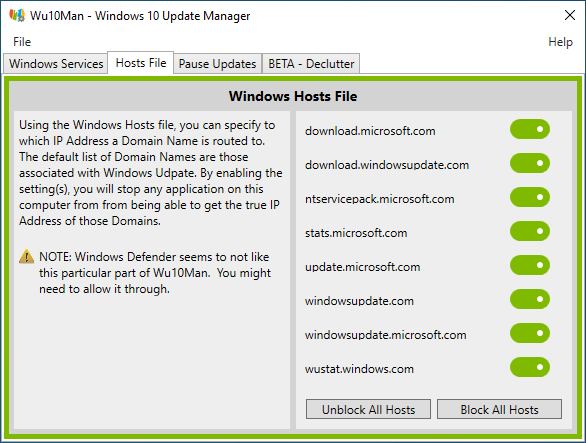Go to the Pause Updates tab
Screen dimensions: 586x443
click(218, 64)
